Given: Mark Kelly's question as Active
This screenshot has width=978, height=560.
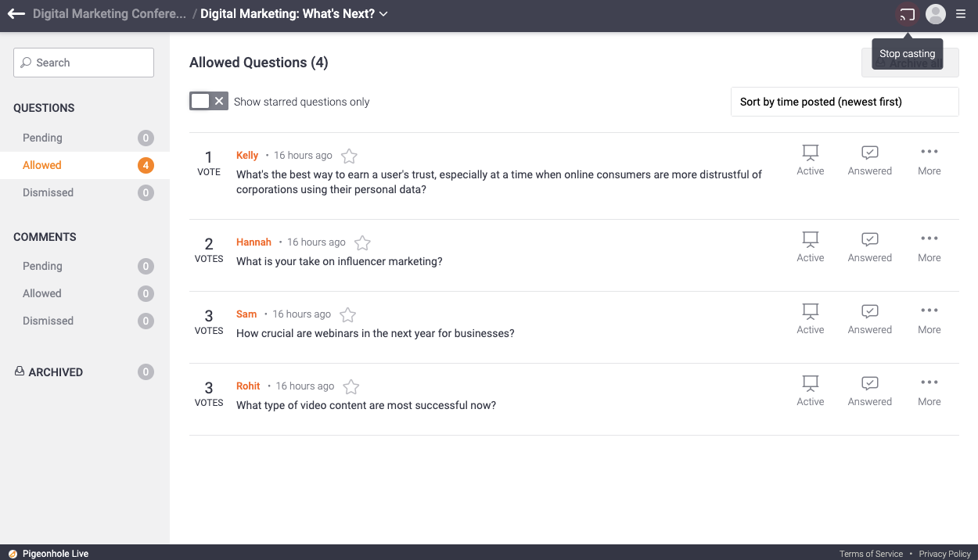Looking at the screenshot, I should 810,160.
